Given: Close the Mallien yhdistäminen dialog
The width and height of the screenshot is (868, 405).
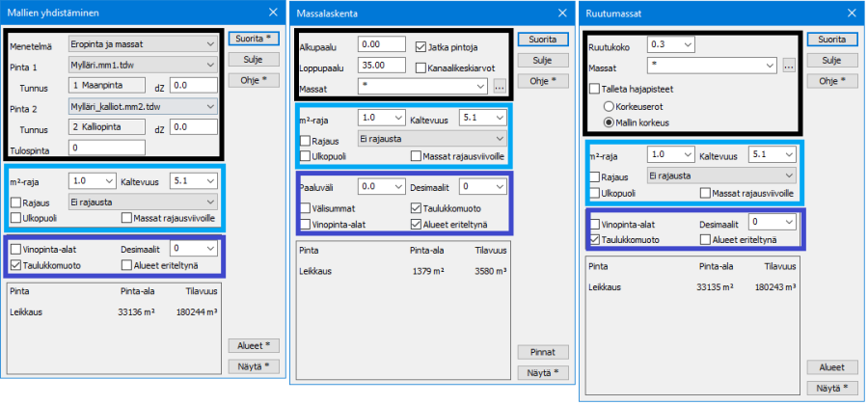Looking at the screenshot, I should click(x=272, y=13).
